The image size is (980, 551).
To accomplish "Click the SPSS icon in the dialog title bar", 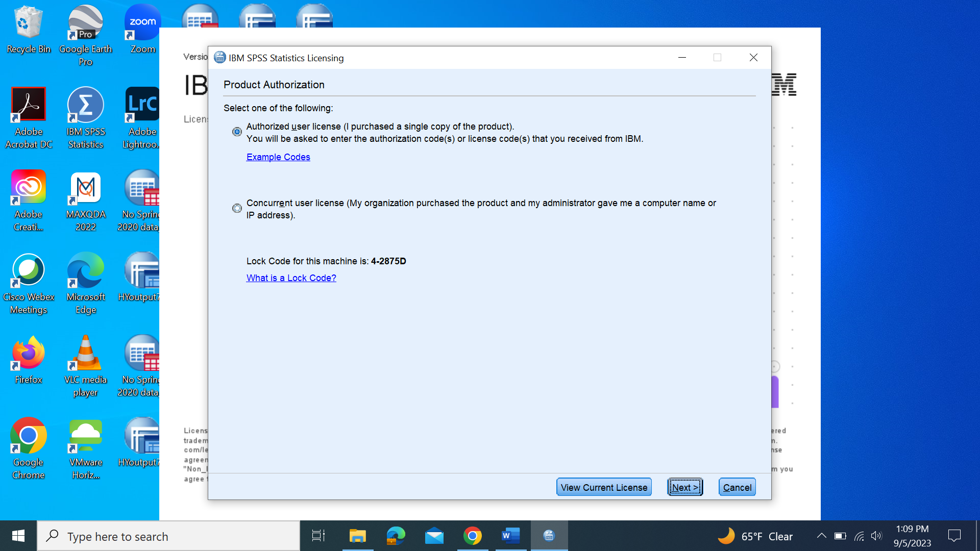I will tap(219, 58).
